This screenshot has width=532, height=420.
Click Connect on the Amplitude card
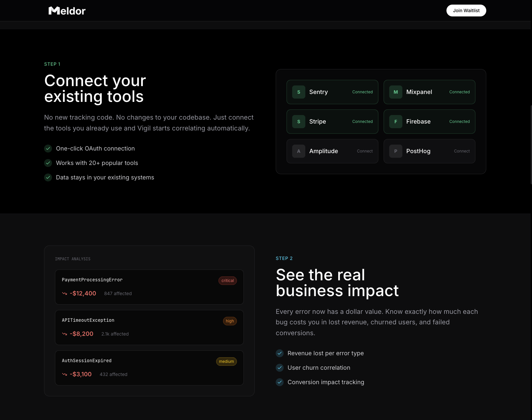pos(365,151)
